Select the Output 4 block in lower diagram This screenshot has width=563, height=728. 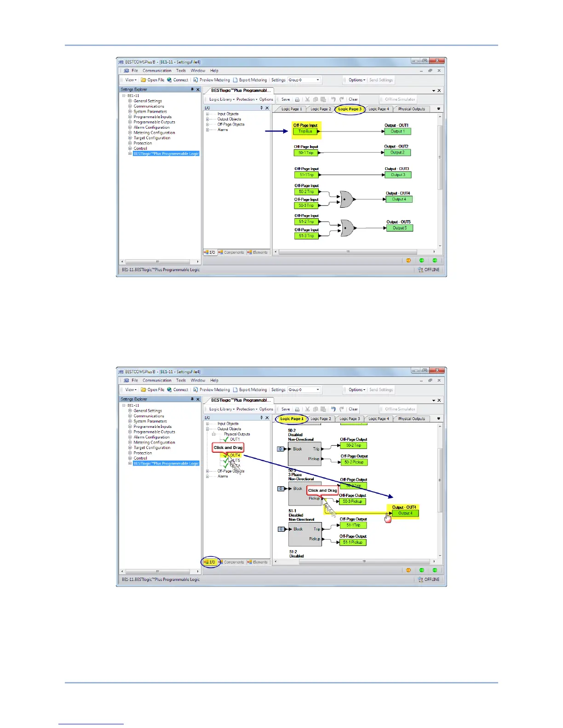[x=406, y=513]
